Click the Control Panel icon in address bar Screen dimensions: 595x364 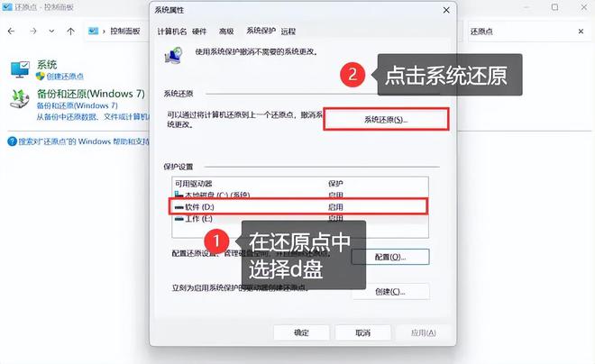point(94,32)
